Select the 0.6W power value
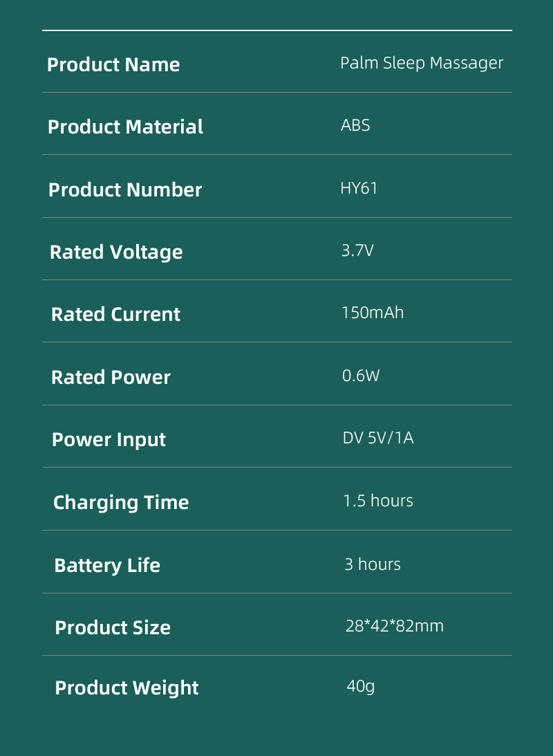 362,376
